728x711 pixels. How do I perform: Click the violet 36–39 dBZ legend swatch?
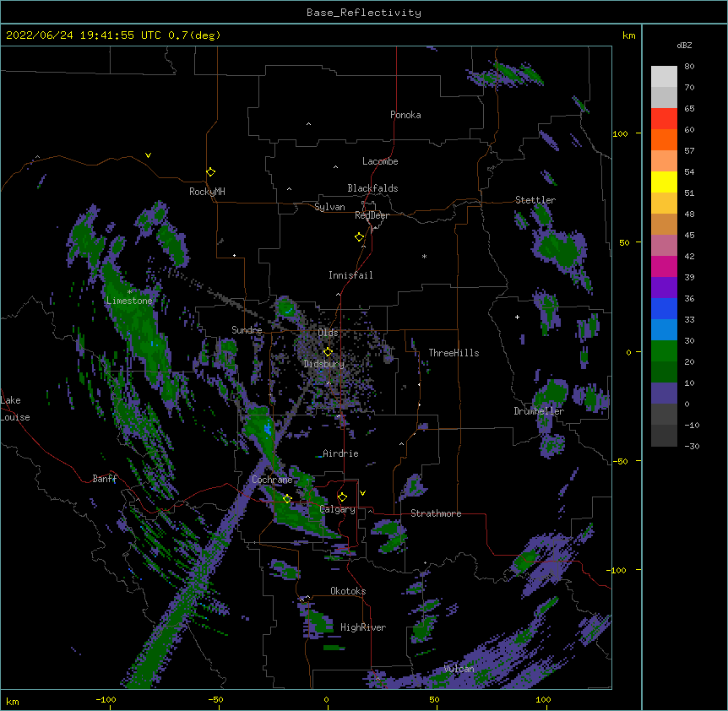coord(664,288)
